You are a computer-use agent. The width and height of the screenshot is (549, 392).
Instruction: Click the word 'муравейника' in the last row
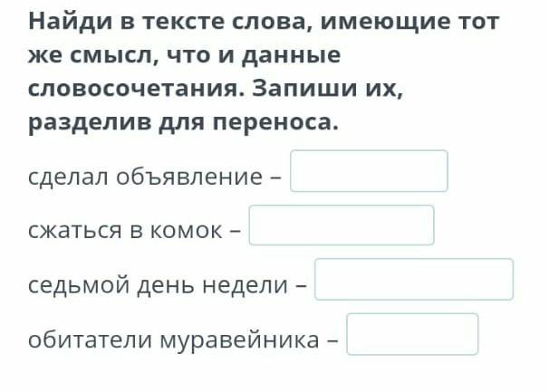pos(239,339)
